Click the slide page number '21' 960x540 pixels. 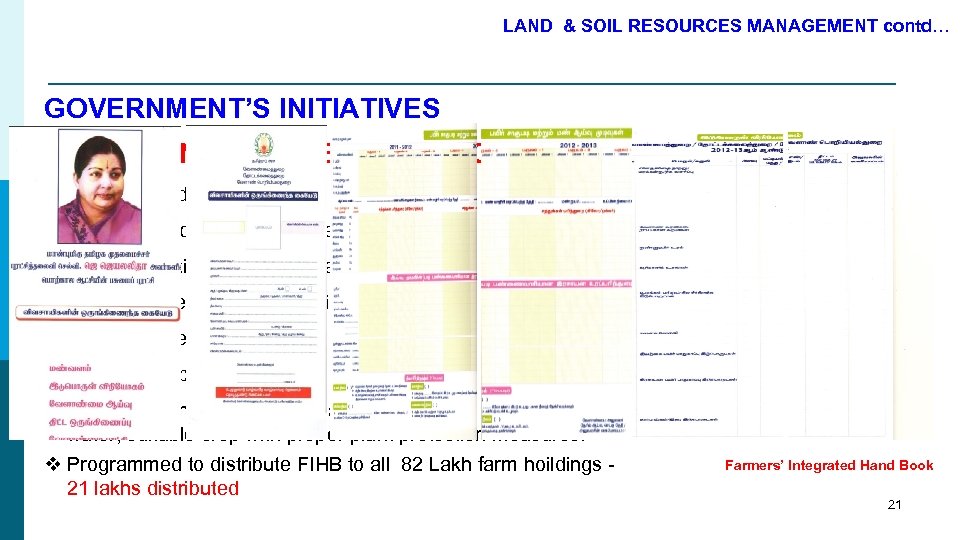(x=894, y=504)
